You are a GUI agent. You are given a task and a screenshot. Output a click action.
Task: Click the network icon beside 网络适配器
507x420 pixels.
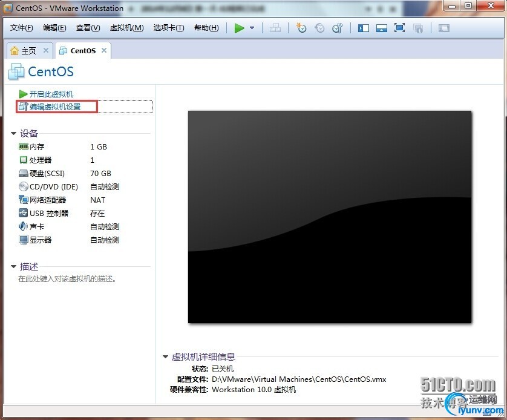pyautogui.click(x=23, y=200)
